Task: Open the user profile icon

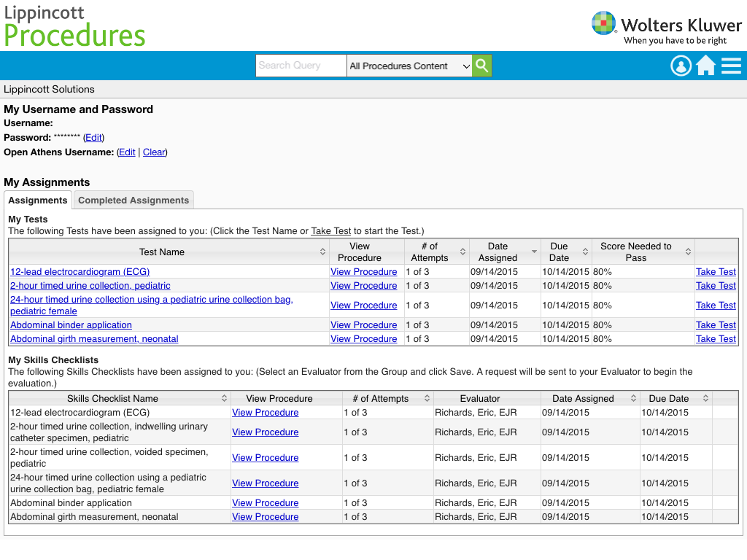Action: point(681,66)
